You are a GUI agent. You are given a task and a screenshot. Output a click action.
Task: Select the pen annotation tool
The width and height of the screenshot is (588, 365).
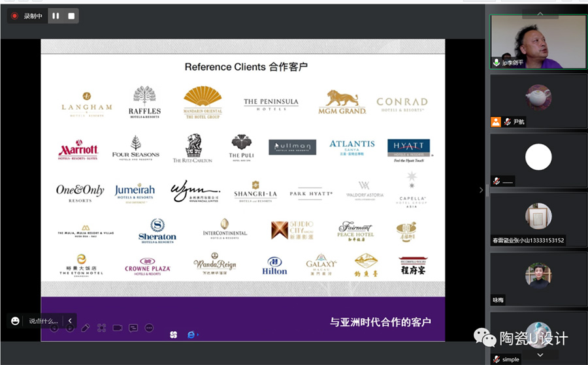point(85,328)
